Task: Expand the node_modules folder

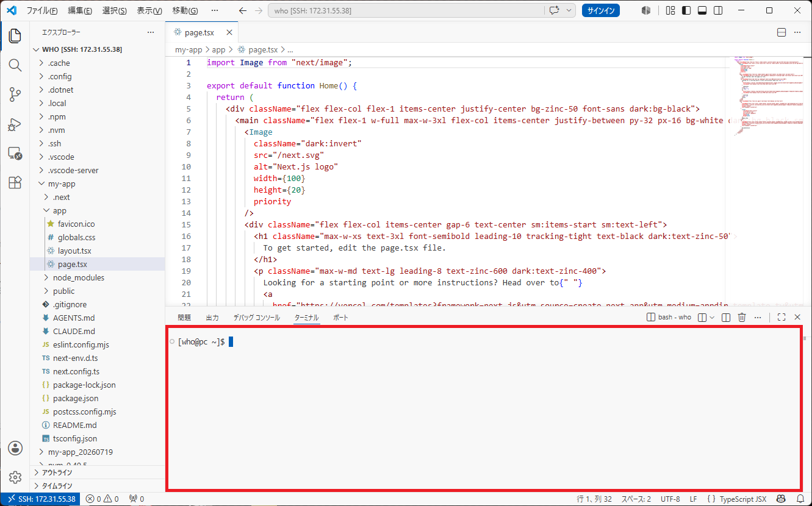Action: pyautogui.click(x=97, y=277)
